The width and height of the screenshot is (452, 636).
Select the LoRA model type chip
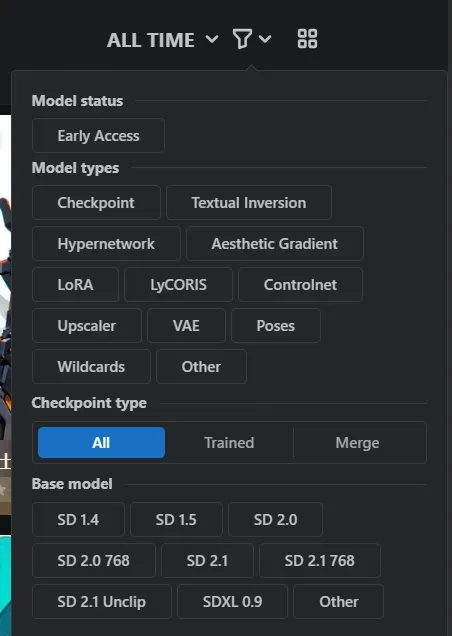[75, 285]
